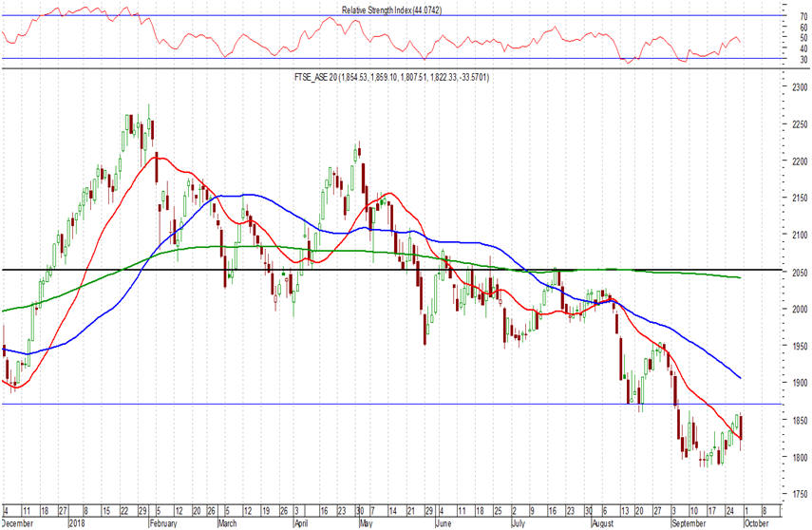Select the Relative Strength Index title text
The image size is (812, 530).
pos(391,9)
